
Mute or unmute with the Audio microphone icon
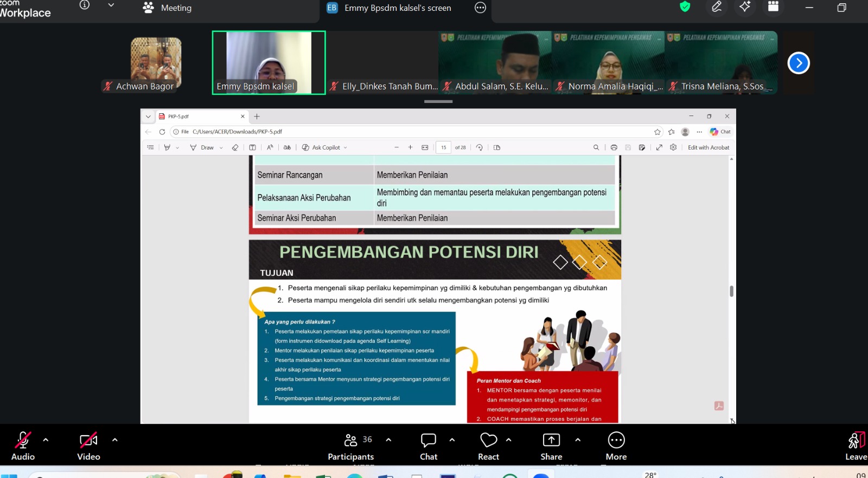pos(23,440)
